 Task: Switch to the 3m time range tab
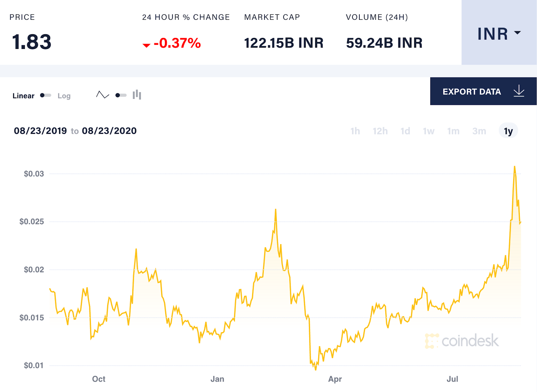479,131
